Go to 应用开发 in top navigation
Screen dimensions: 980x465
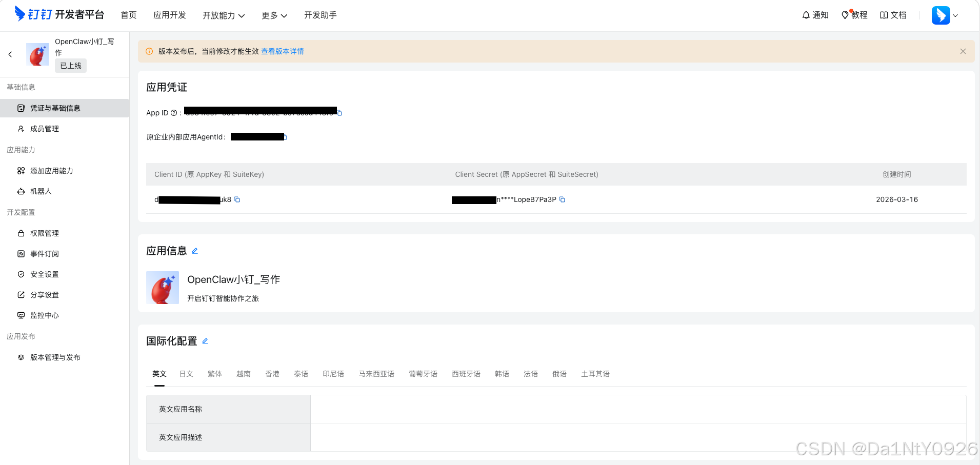click(170, 15)
